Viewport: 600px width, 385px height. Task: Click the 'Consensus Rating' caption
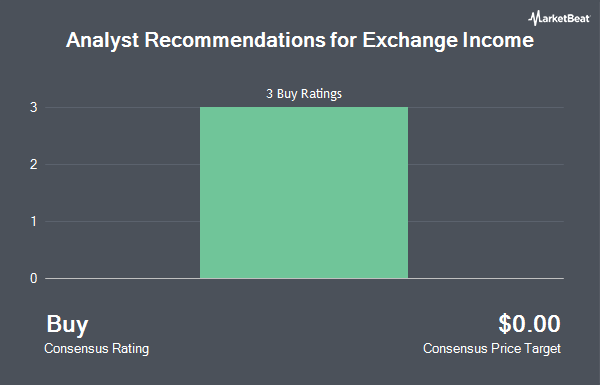coord(96,349)
